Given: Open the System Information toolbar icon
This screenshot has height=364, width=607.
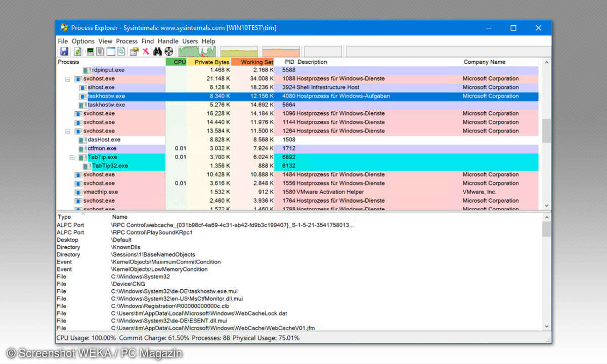Looking at the screenshot, I should click(91, 51).
